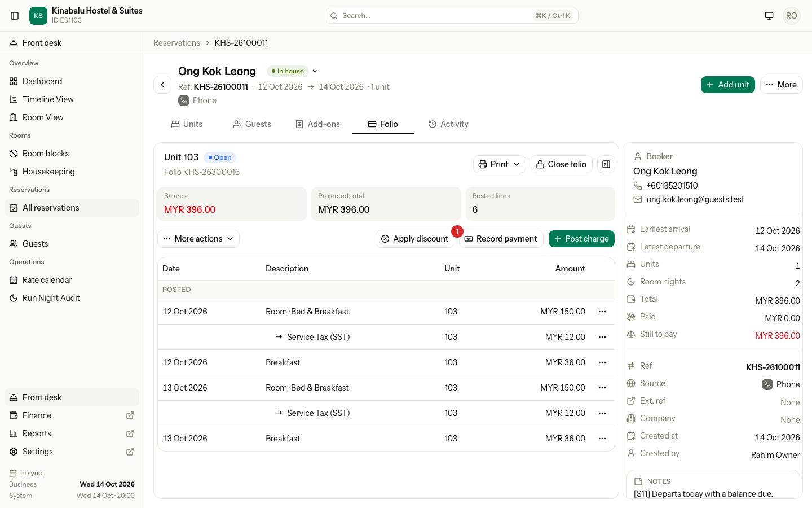Screen dimensions: 812x508
Task: Focus the Search input field
Action: coord(452,16)
